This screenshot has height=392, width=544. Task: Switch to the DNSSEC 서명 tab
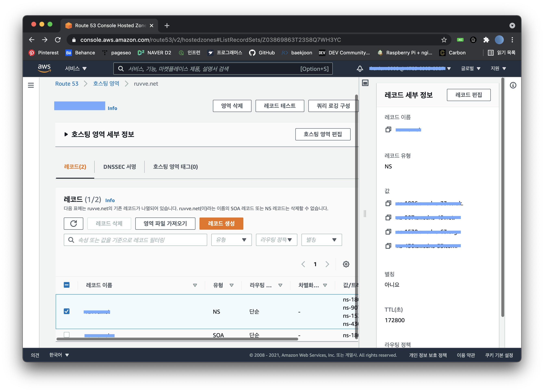click(x=119, y=167)
